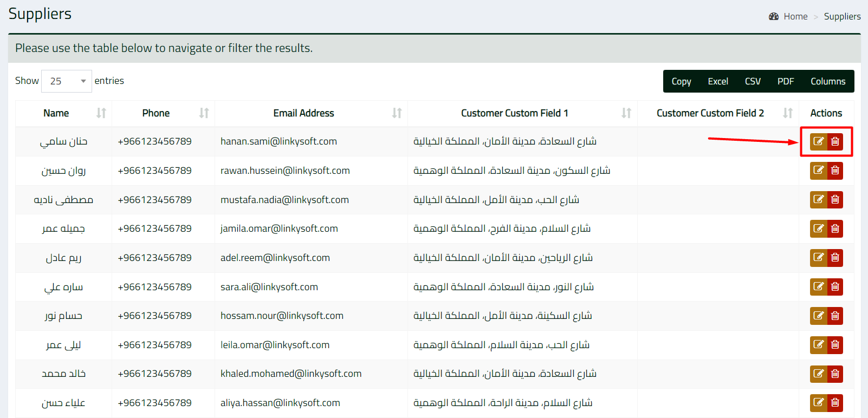Click name cell روان حسين
The height and width of the screenshot is (418, 868).
[x=63, y=171]
